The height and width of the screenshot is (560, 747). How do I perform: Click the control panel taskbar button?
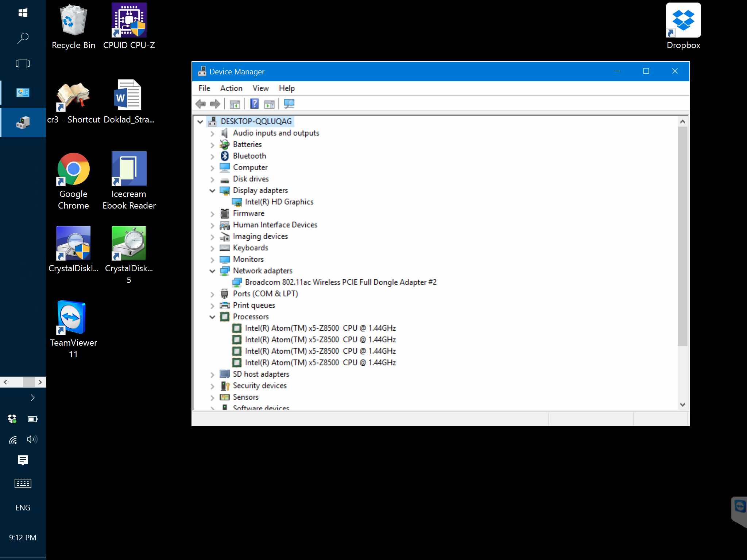[23, 93]
